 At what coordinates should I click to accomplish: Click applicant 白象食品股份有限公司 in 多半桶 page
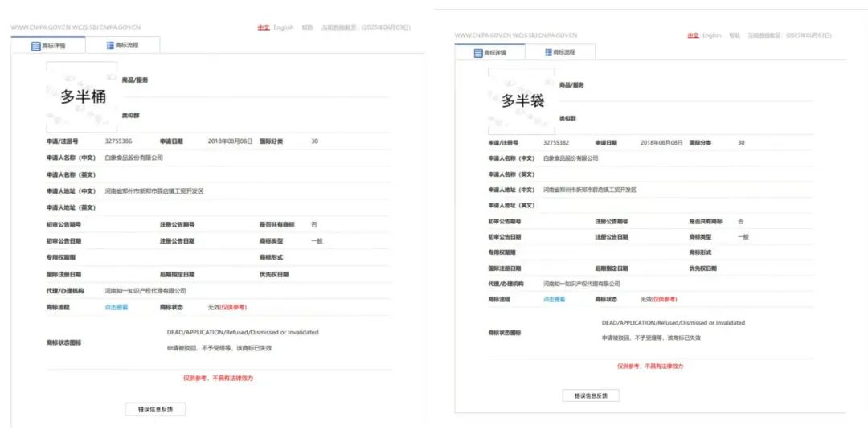134,158
